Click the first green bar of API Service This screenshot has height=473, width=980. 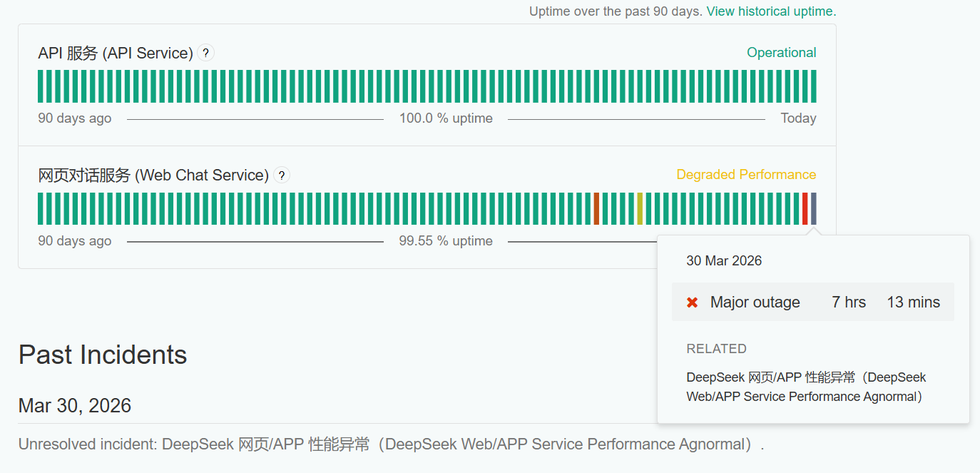click(x=41, y=86)
